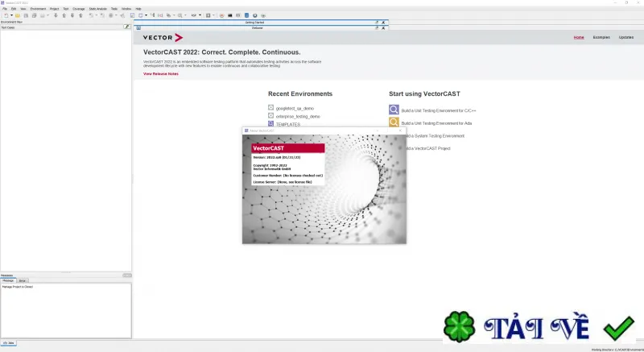Viewport: 644px width, 352px height.
Task: Open the Updates link
Action: (x=626, y=37)
